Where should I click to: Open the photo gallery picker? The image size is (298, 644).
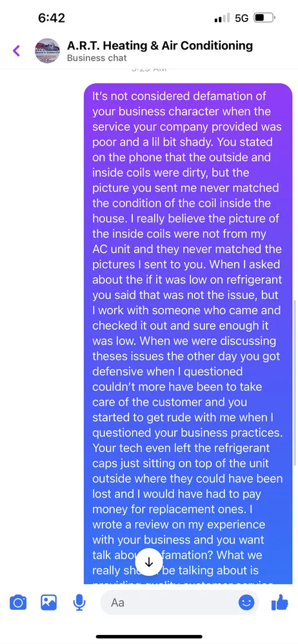[x=48, y=603]
